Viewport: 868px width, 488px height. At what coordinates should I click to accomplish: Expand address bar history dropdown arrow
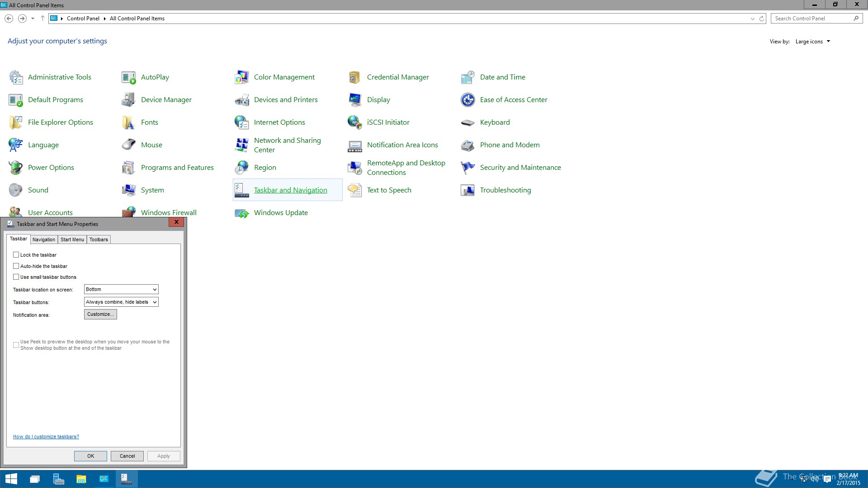tap(753, 19)
